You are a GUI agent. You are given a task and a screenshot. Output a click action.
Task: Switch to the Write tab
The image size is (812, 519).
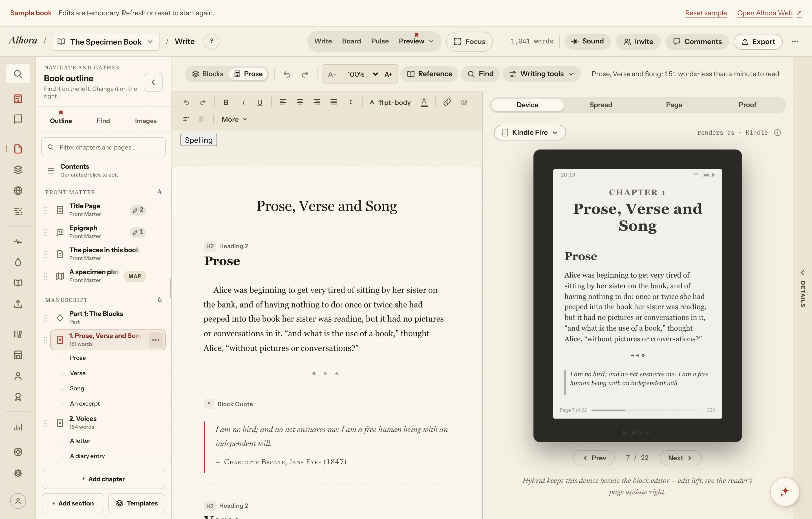point(323,41)
